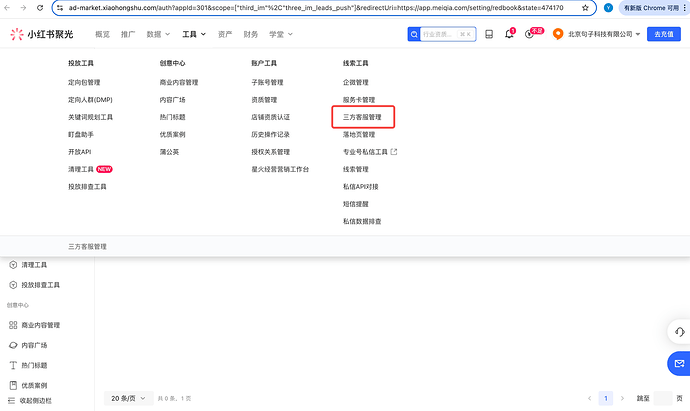Screen dimensions: 690x411
Task: Open the 20 条/页 page size dropdown
Action: pos(128,398)
